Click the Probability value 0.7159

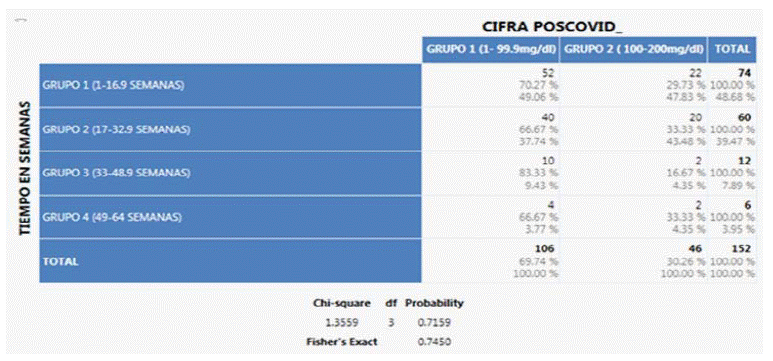[x=434, y=323]
